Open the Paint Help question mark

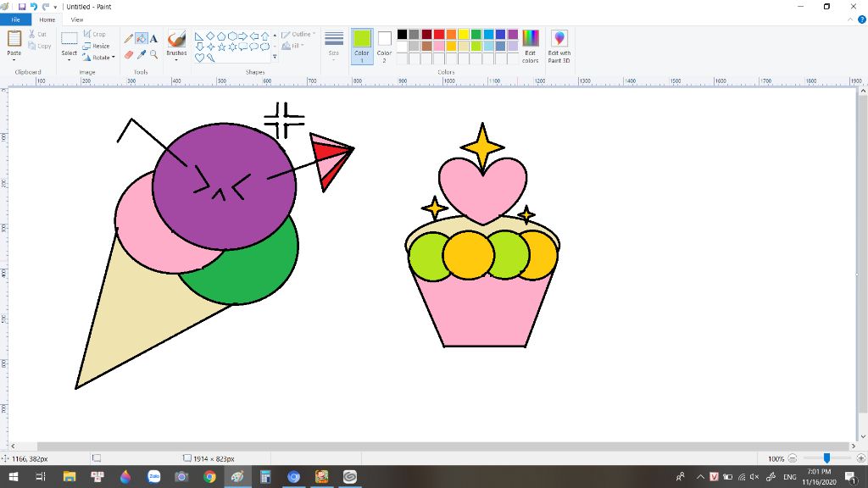pyautogui.click(x=861, y=19)
